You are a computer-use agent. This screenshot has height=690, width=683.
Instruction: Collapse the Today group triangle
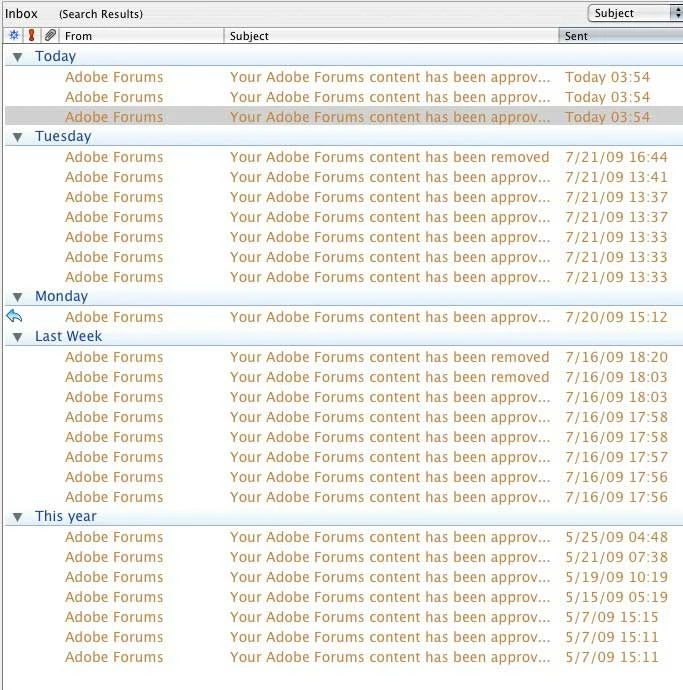click(x=18, y=57)
